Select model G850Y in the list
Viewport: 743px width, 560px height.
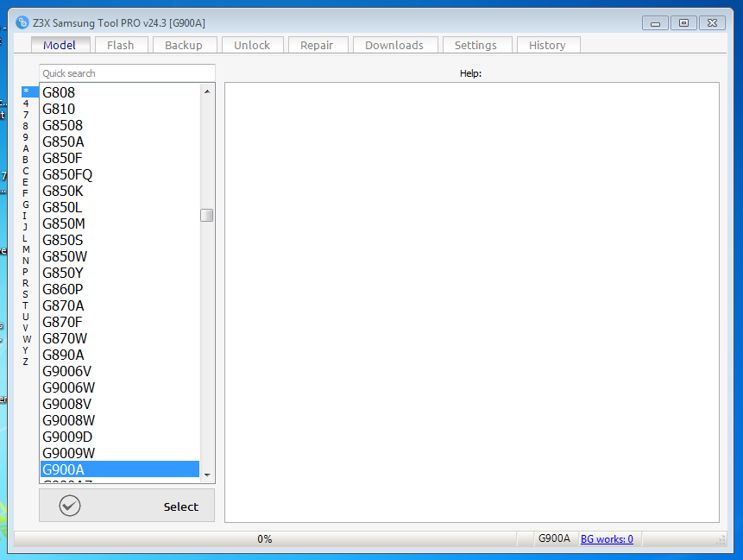coord(119,273)
